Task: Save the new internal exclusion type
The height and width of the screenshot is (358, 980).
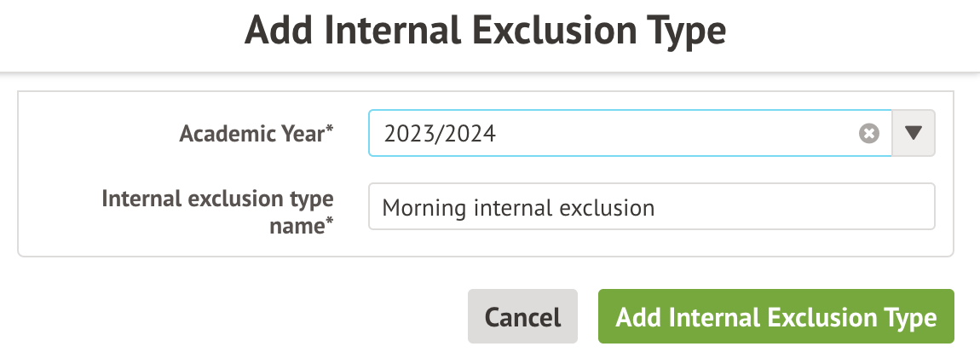Action: pos(775,317)
